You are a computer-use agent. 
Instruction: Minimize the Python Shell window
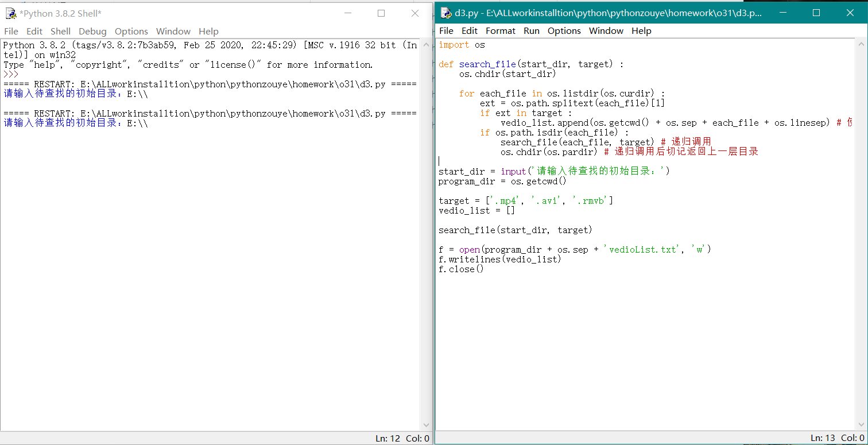(347, 13)
